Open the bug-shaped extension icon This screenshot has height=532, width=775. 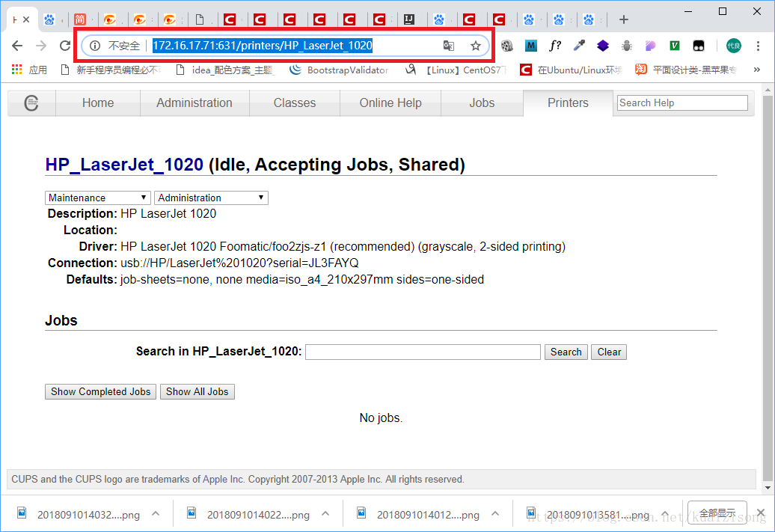pos(627,46)
